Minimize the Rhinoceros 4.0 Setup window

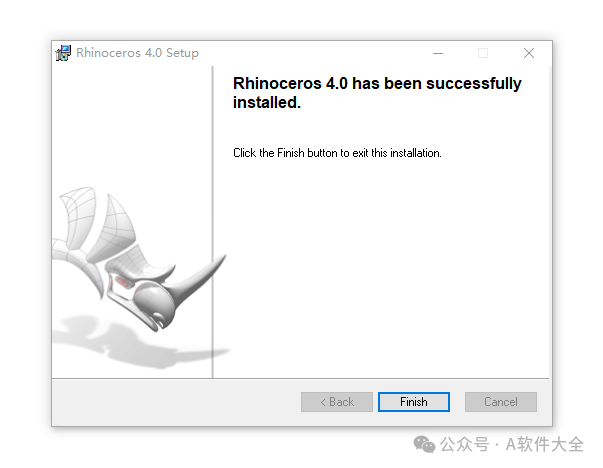click(438, 53)
